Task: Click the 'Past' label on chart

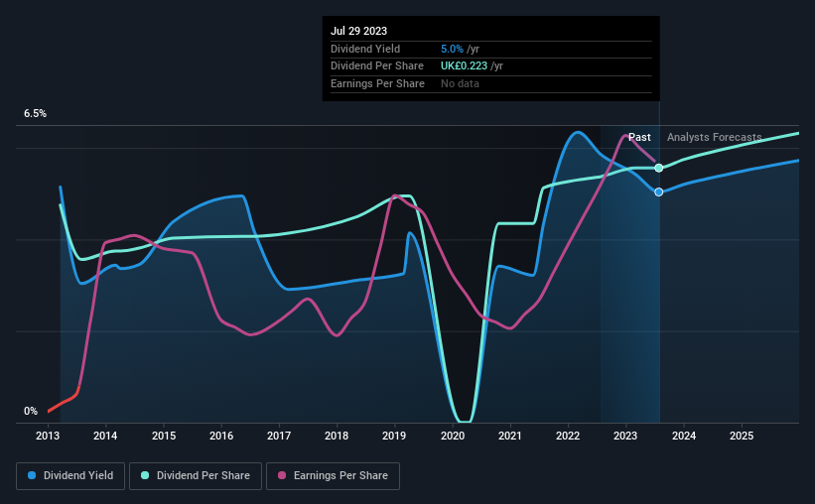Action: click(639, 137)
